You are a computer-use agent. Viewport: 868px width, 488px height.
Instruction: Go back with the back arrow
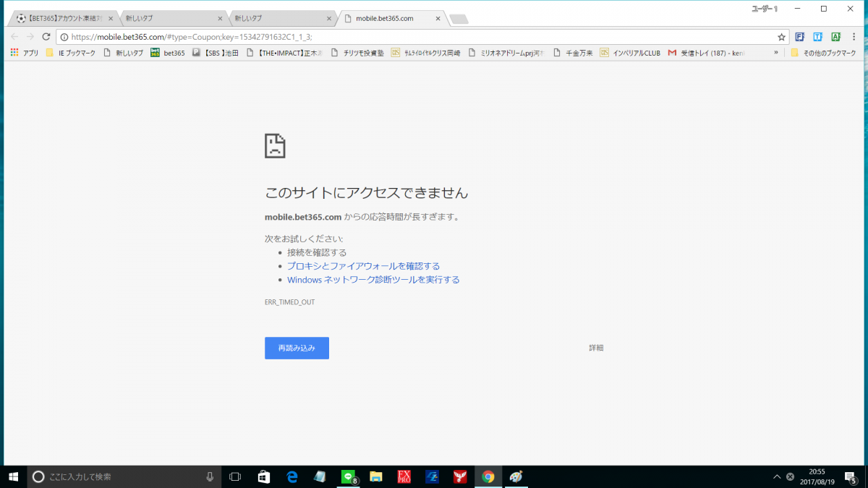(x=14, y=36)
